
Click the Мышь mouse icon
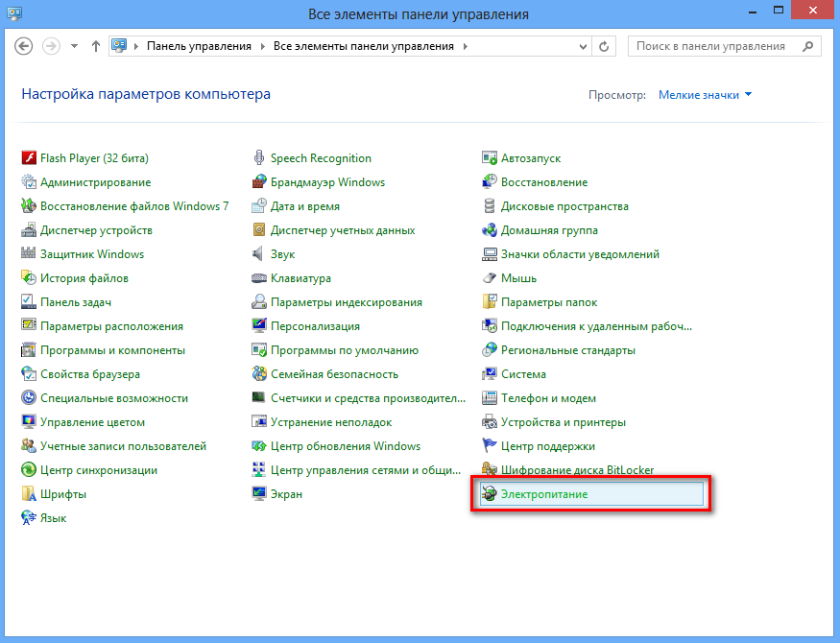pos(490,278)
